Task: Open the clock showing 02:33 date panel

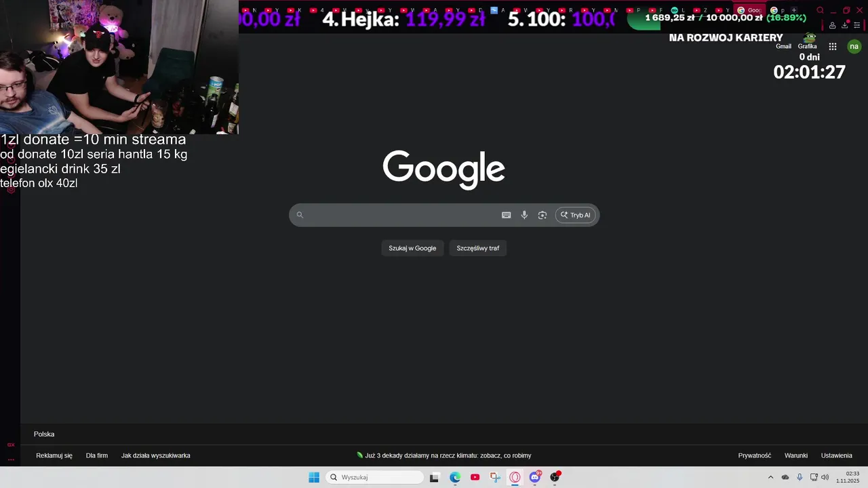Action: click(x=848, y=477)
